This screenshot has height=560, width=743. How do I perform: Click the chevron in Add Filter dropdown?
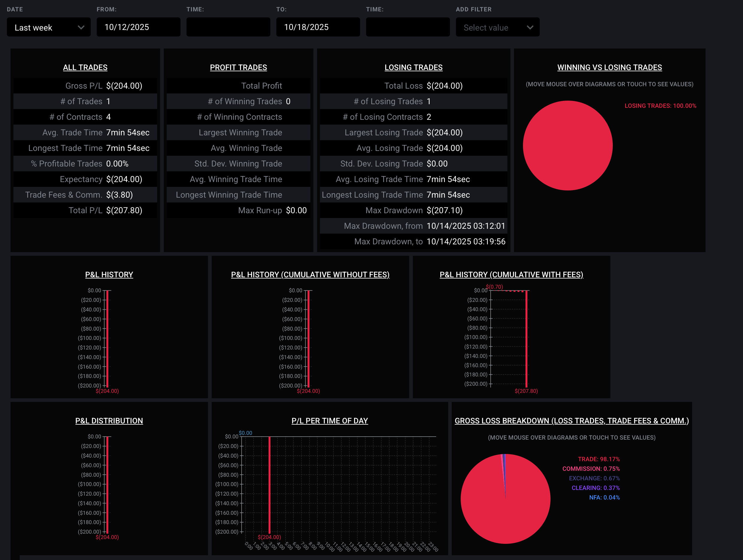(530, 27)
